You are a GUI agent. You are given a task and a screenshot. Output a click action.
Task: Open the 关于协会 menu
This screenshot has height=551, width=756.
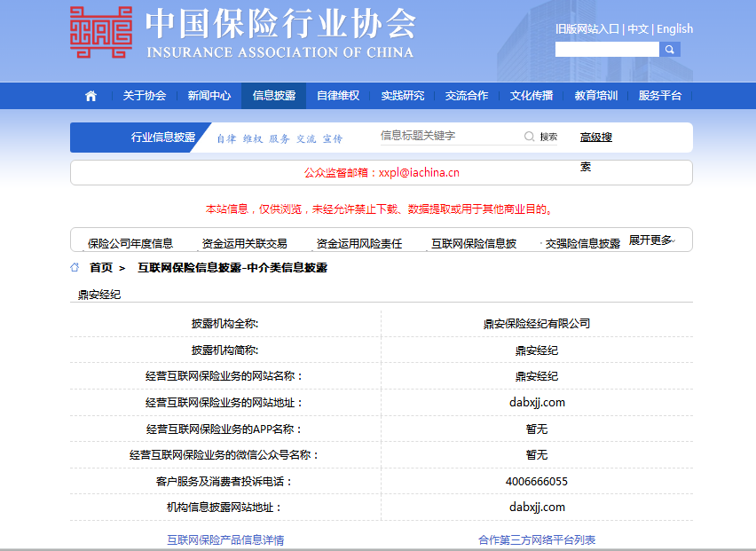tap(145, 96)
